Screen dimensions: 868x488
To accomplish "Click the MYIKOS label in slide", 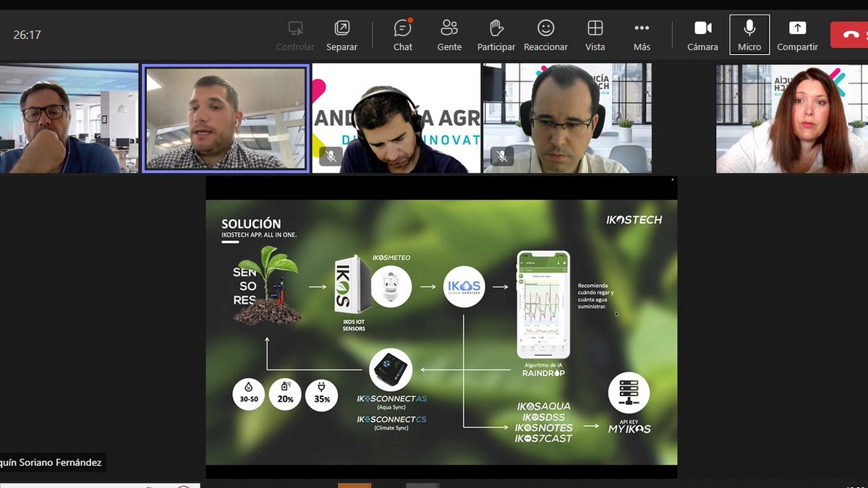I will click(629, 429).
